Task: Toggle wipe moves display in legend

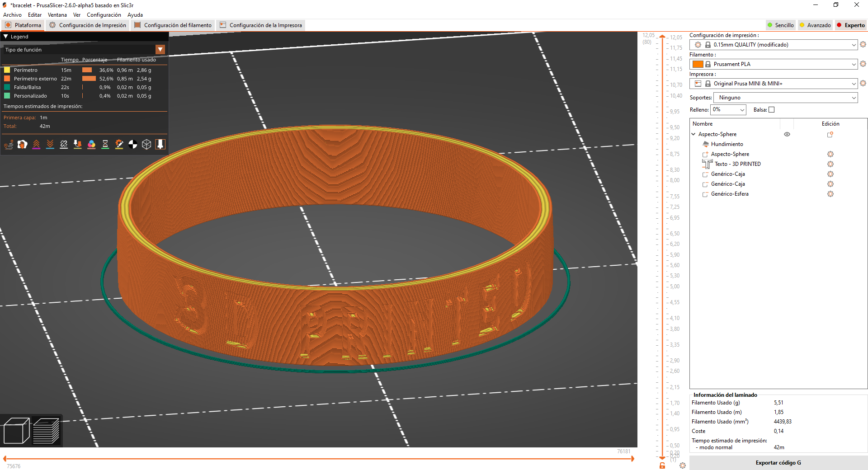Action: tap(22, 144)
